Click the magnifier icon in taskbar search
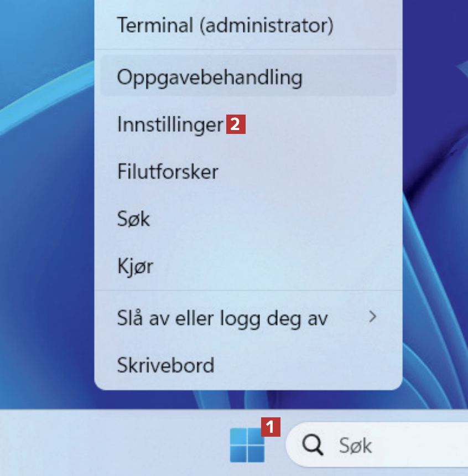 (313, 444)
